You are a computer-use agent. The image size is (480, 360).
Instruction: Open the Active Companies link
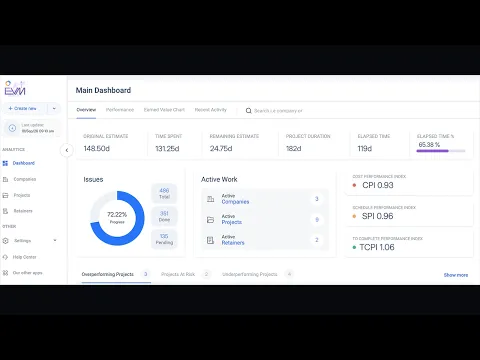click(x=235, y=202)
